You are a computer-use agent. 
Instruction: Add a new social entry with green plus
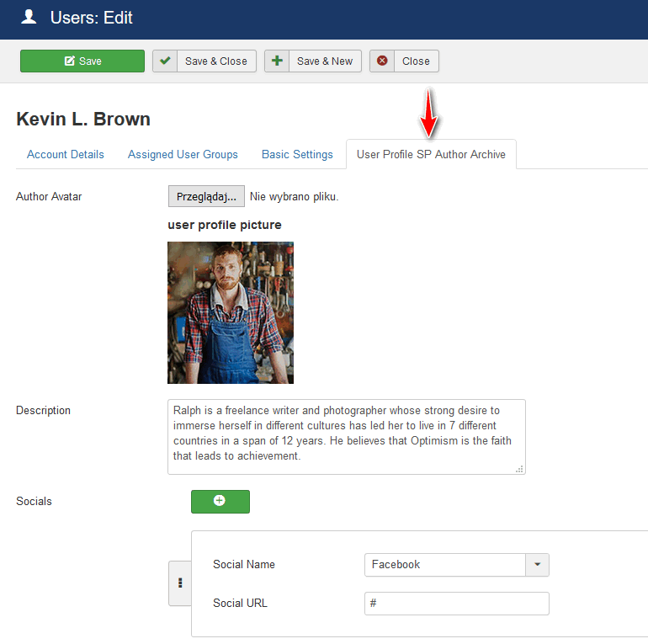(x=220, y=501)
